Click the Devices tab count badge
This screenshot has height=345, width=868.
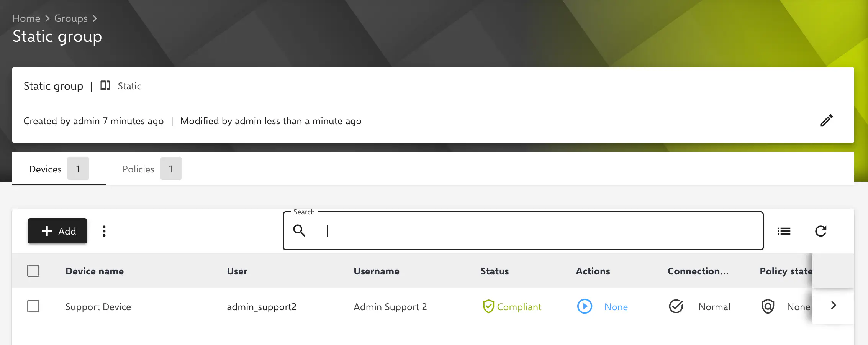click(x=78, y=169)
